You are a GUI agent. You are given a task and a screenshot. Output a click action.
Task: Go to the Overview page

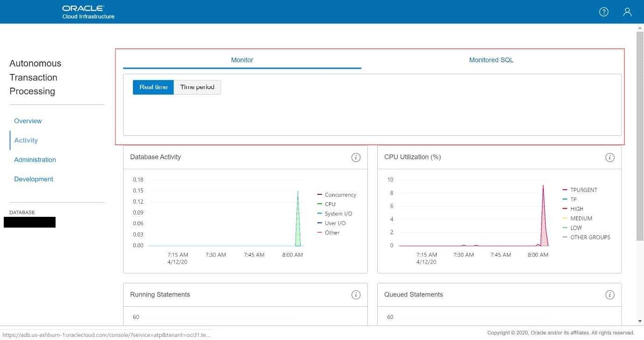coord(28,121)
